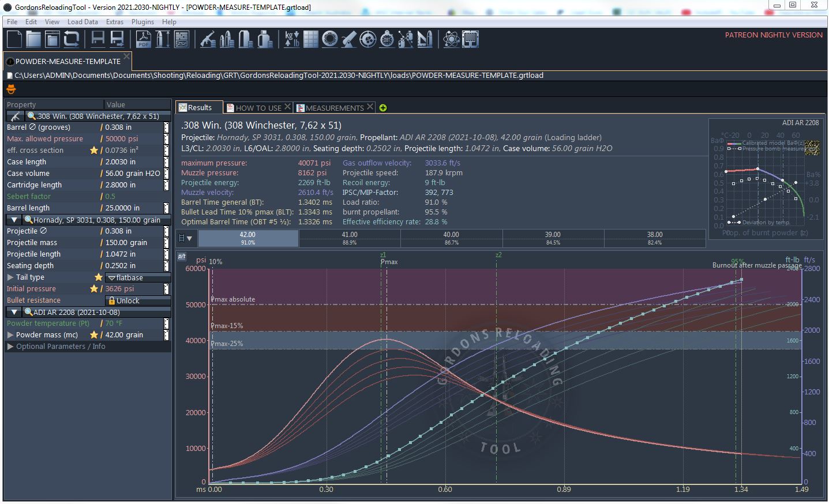Close POWDER-MEASURE-TEMPLATE document tab
The height and width of the screenshot is (504, 829).
click(x=126, y=57)
